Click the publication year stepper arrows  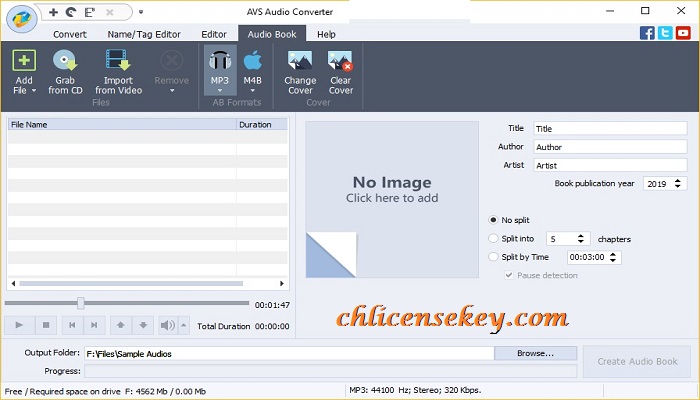click(678, 183)
